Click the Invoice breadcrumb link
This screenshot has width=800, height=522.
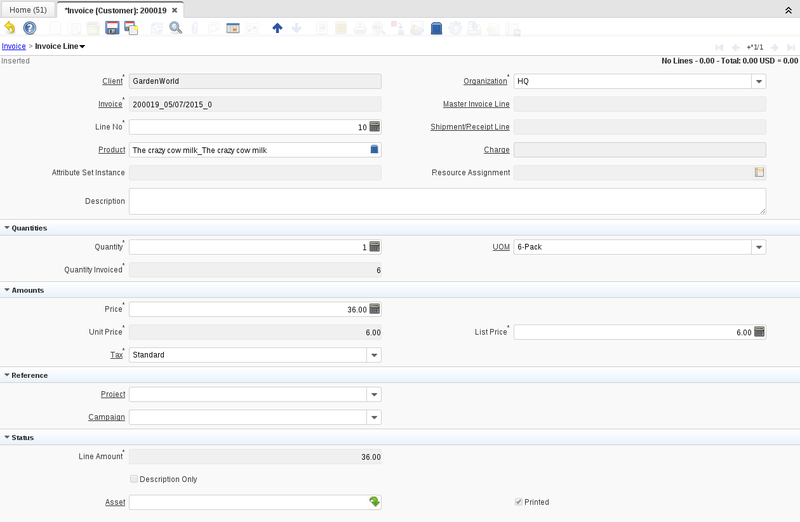(x=14, y=46)
